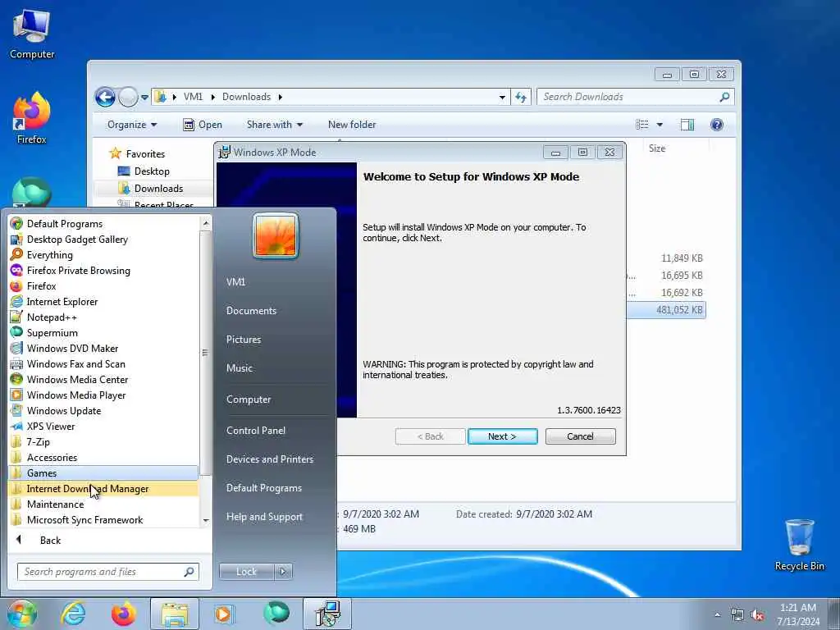Image resolution: width=840 pixels, height=630 pixels.
Task: Open XPS Viewer
Action: pyautogui.click(x=103, y=426)
